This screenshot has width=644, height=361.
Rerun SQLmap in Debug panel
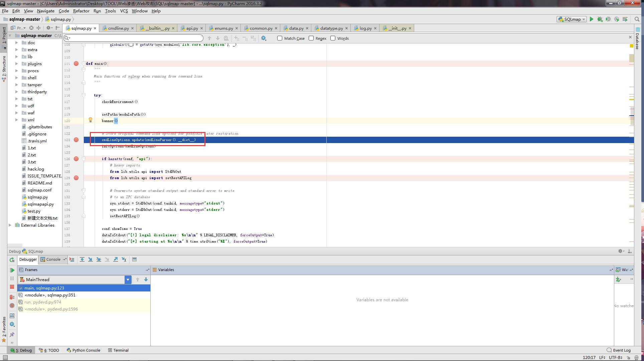coord(12,260)
